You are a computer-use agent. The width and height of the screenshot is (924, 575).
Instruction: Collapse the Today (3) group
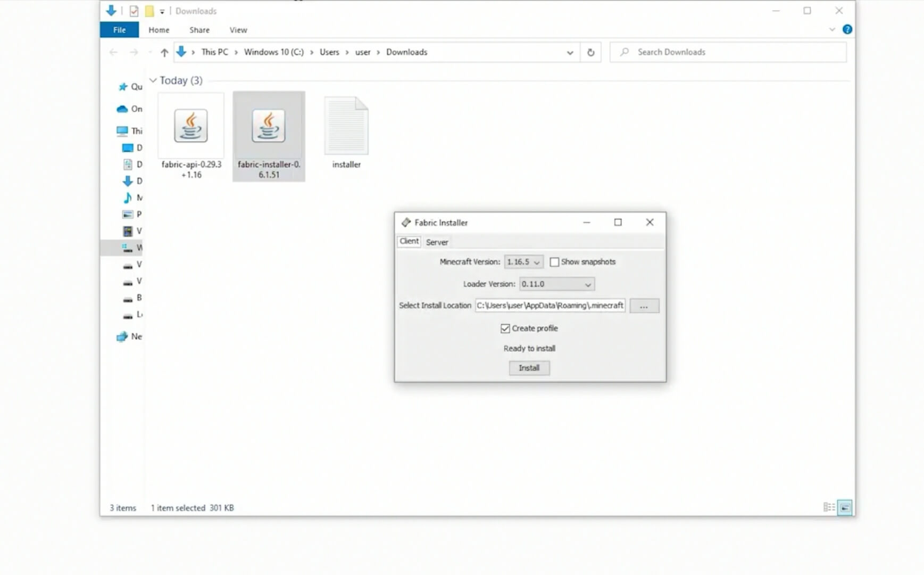pyautogui.click(x=153, y=80)
